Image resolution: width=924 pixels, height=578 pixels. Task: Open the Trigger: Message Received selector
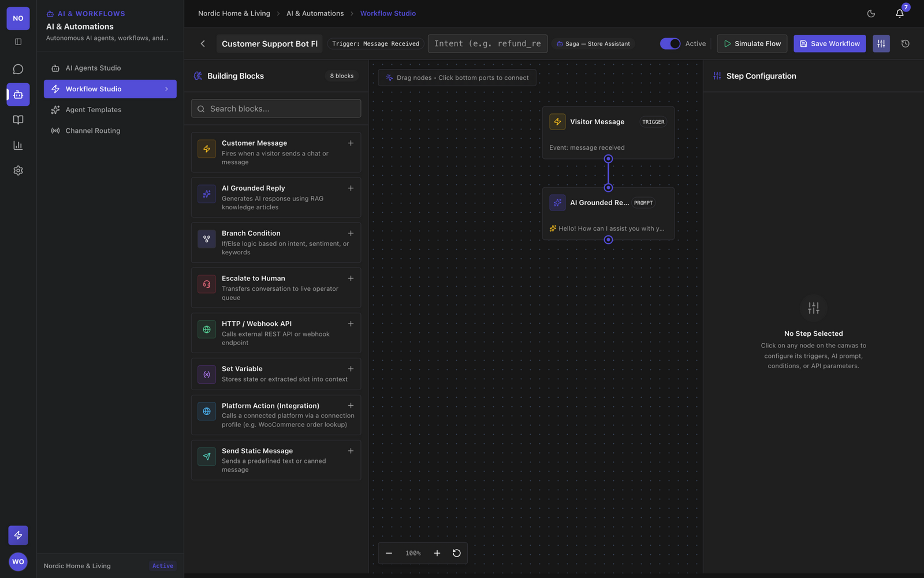(375, 43)
